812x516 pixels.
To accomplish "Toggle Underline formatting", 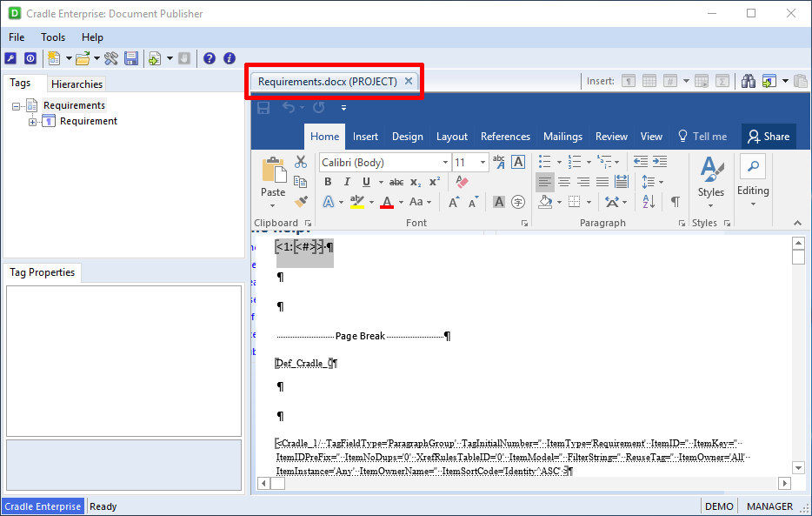I will tap(366, 182).
